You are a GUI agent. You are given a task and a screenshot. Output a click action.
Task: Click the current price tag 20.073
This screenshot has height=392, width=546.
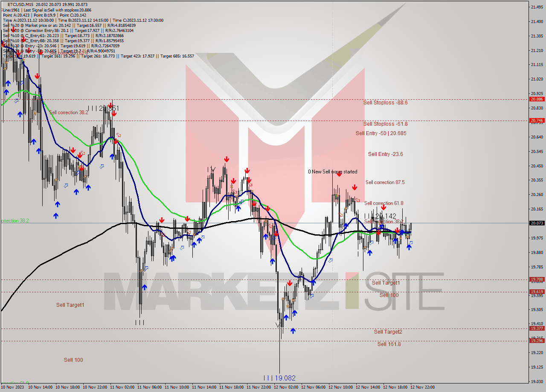[x=537, y=223]
